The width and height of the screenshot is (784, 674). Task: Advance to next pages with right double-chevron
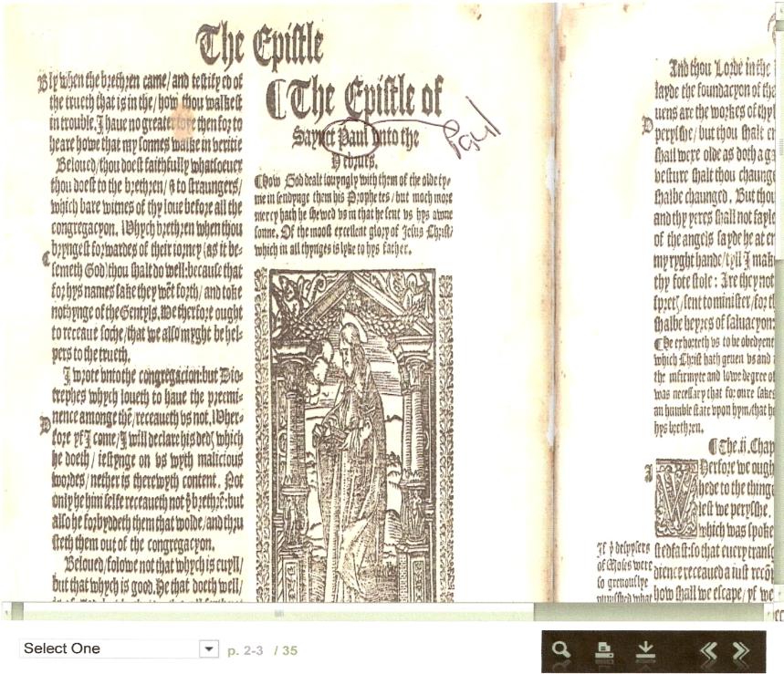pyautogui.click(x=741, y=650)
